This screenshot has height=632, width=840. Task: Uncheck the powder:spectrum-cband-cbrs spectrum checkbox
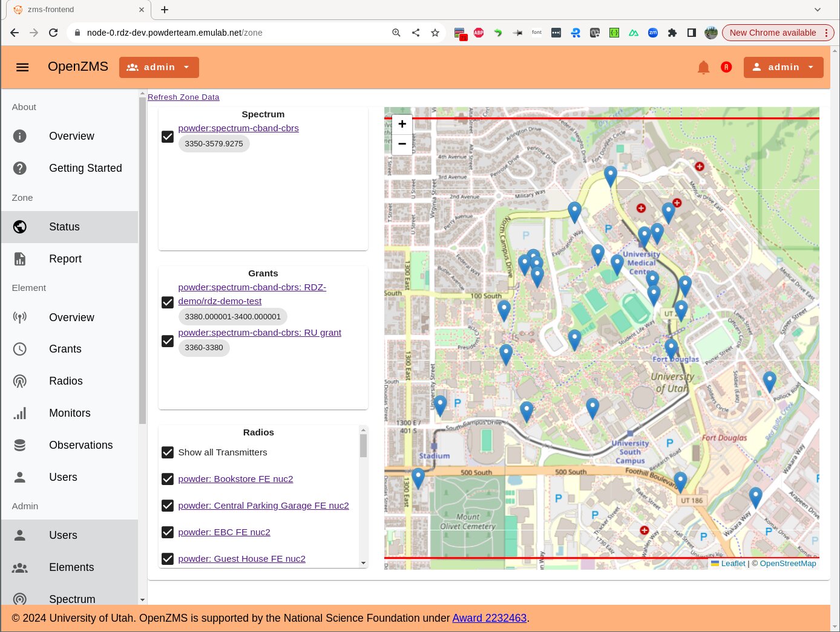click(x=168, y=137)
